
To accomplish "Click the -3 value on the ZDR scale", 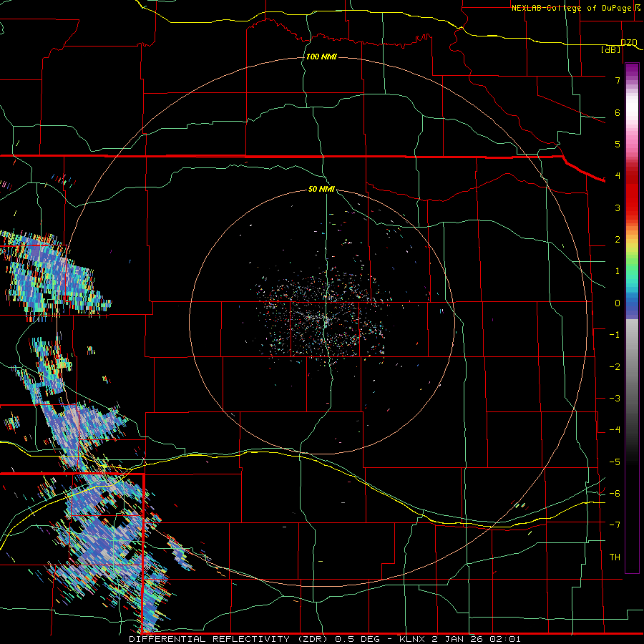I will 615,399.
